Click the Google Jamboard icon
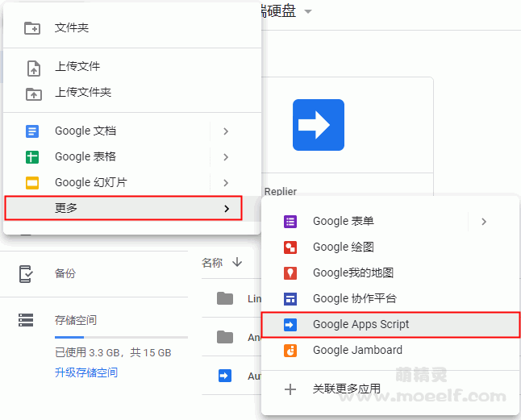This screenshot has height=420, width=521. pyautogui.click(x=290, y=351)
